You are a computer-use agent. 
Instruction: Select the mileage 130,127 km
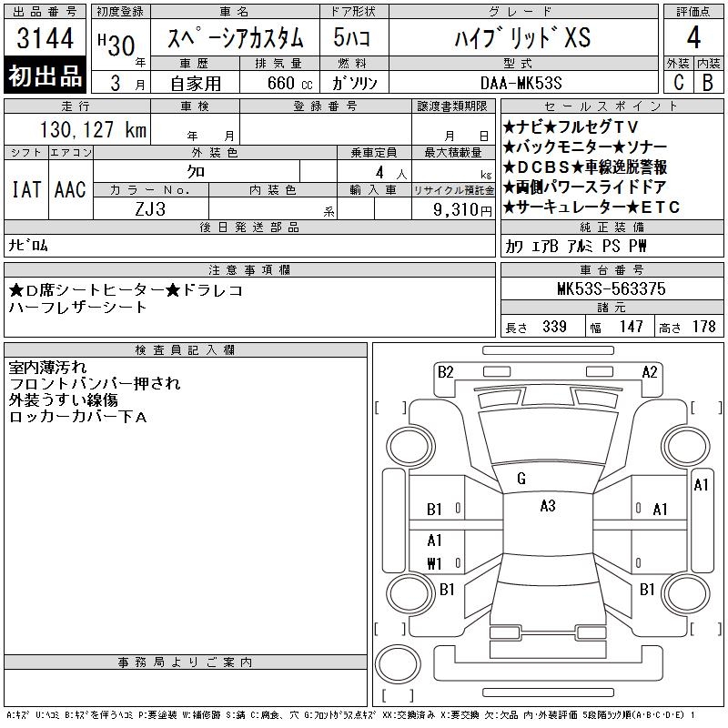click(x=93, y=129)
